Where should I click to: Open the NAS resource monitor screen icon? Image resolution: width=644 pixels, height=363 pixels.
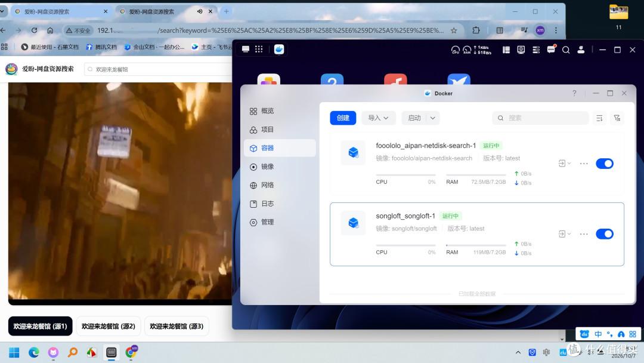(x=521, y=50)
